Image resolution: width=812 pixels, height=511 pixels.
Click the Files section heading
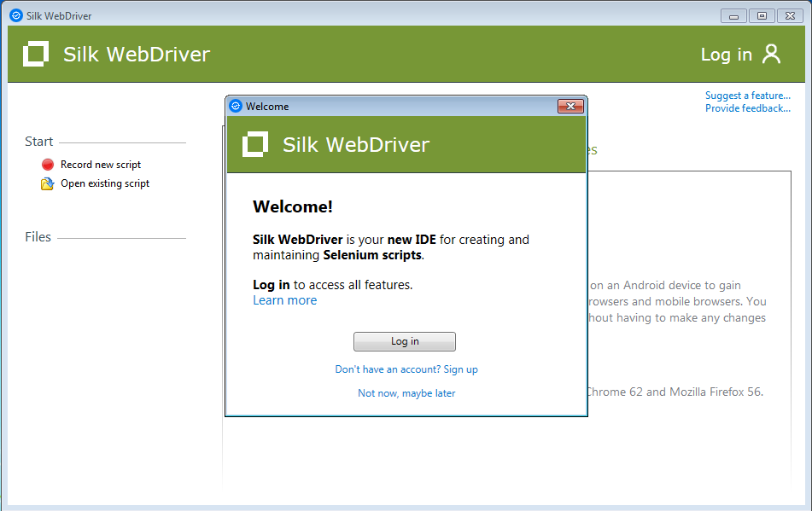(38, 237)
